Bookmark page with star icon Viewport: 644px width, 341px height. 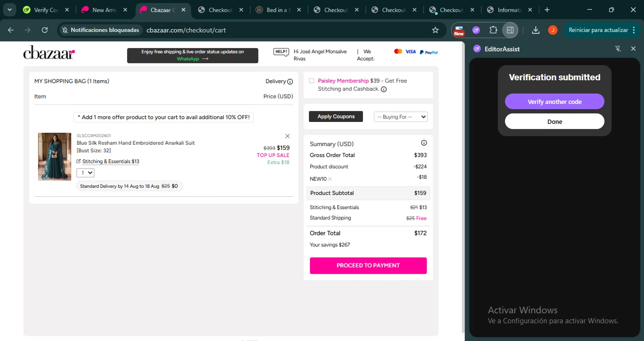(435, 30)
